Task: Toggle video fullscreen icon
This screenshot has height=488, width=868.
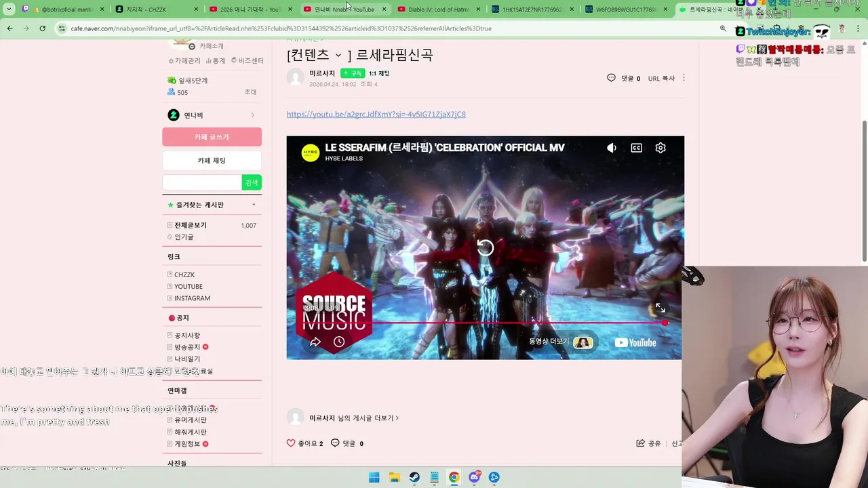Action: click(660, 308)
